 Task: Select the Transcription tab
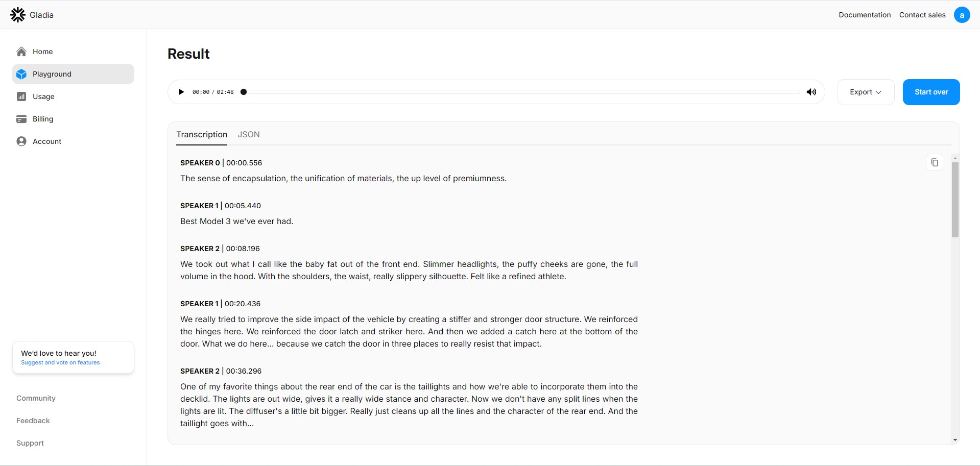202,134
